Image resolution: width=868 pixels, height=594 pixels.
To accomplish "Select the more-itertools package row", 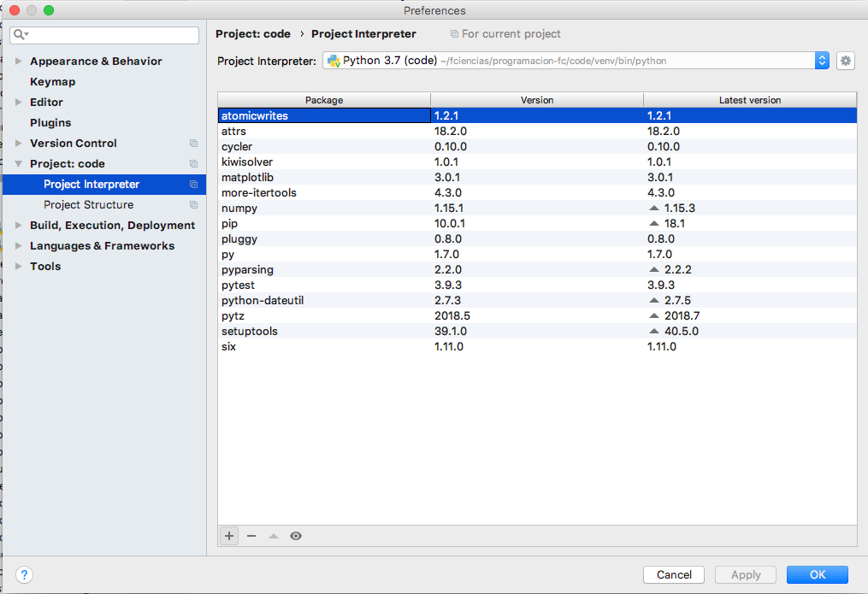I will coord(537,192).
